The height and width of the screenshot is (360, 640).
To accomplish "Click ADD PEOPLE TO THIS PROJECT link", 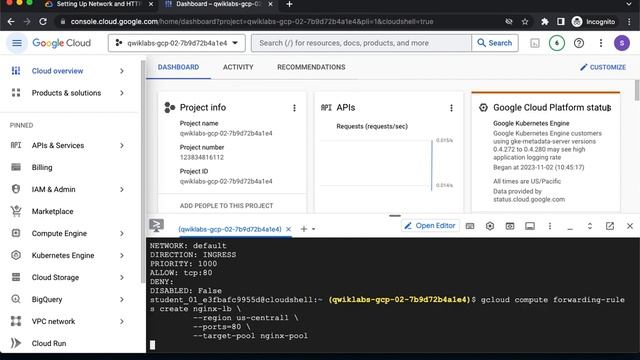I will tap(227, 206).
